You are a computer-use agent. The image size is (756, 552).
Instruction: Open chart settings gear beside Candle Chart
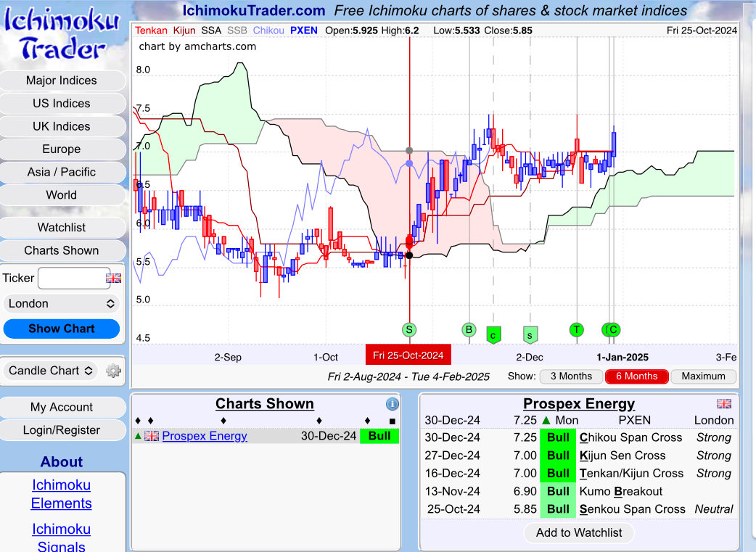tap(113, 371)
